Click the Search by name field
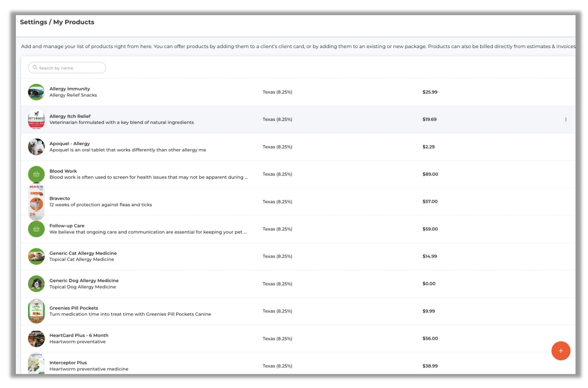This screenshot has height=388, width=588. coord(71,68)
